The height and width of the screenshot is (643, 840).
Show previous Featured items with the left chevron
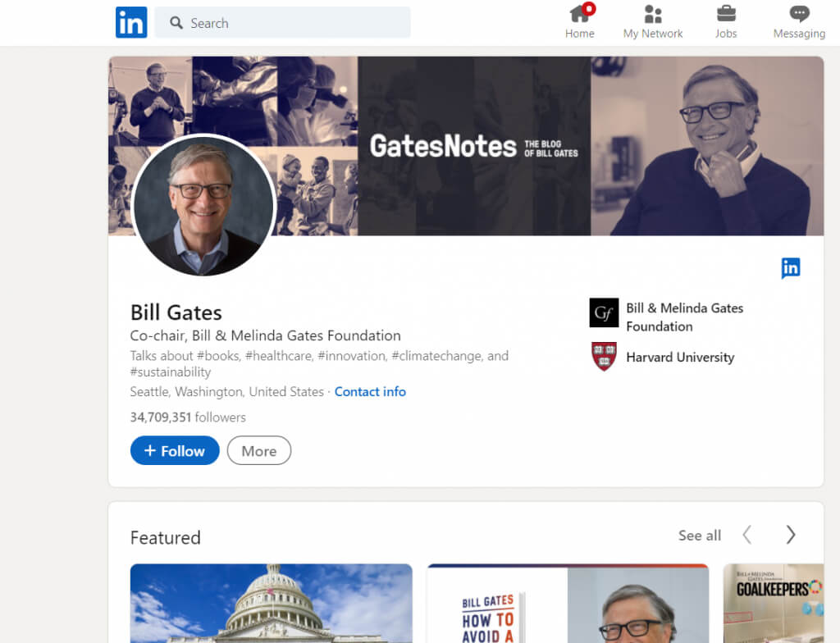click(x=747, y=535)
